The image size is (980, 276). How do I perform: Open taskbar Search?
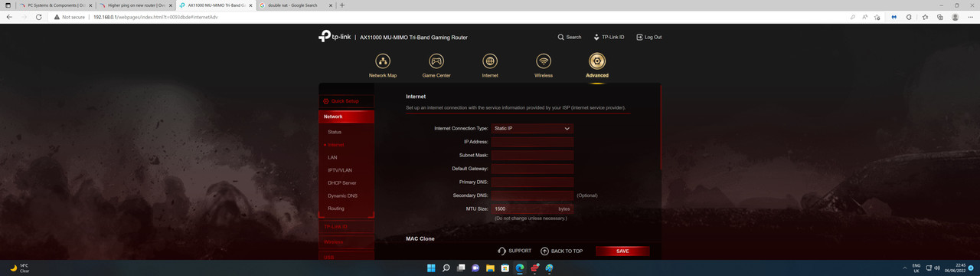(446, 268)
